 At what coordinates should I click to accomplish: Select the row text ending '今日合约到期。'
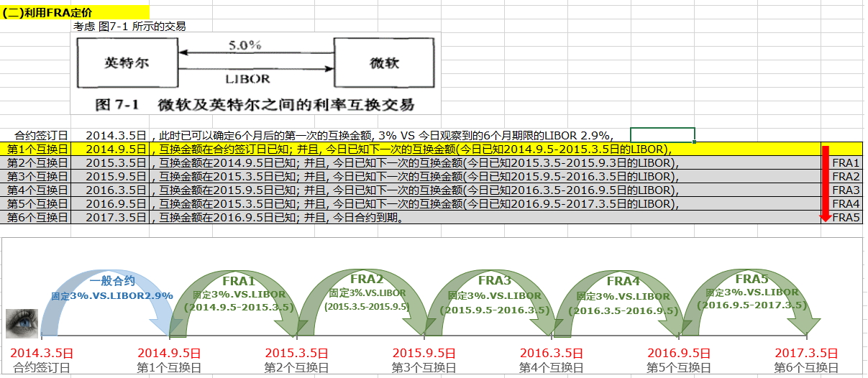click(x=277, y=217)
